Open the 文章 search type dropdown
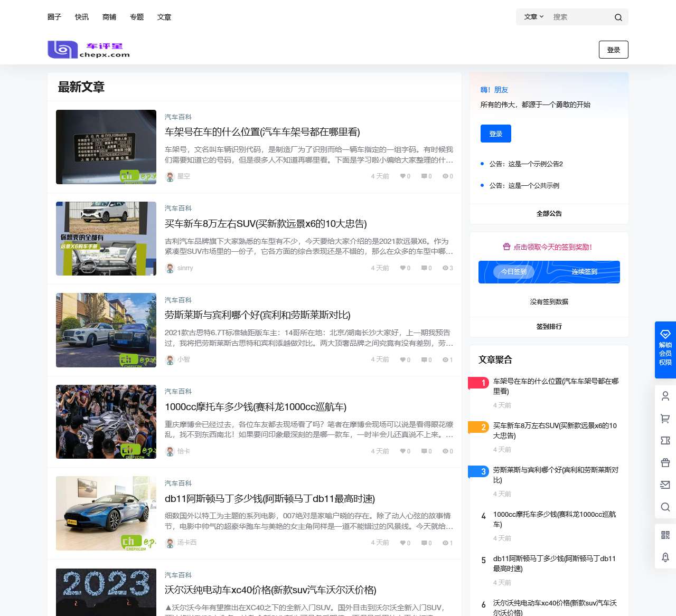Image resolution: width=676 pixels, height=616 pixels. pos(533,17)
